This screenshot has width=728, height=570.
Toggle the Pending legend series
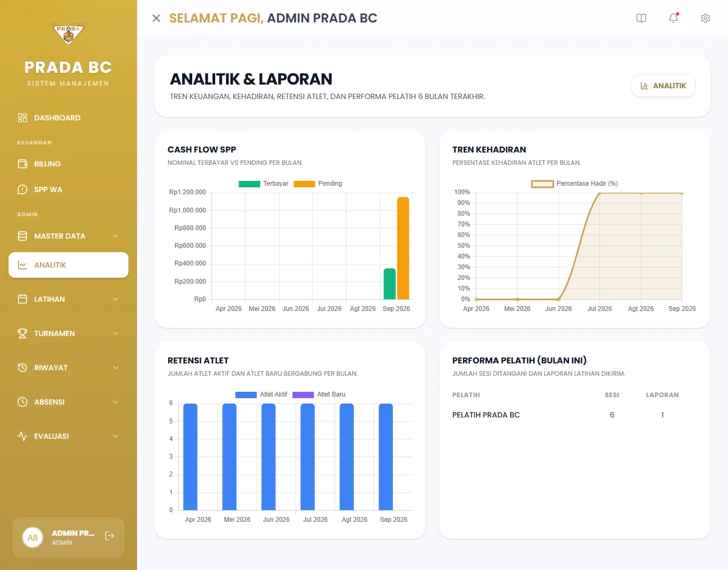pos(318,184)
